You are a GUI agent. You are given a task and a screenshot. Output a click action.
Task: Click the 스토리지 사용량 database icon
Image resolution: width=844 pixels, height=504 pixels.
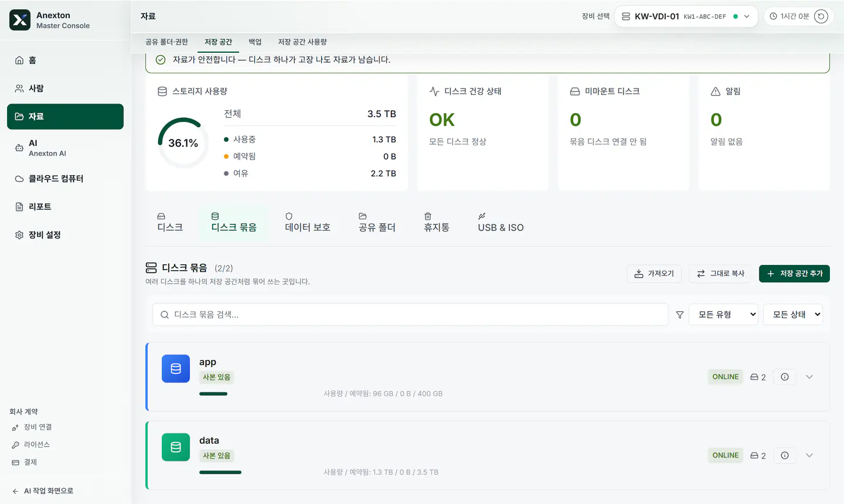pyautogui.click(x=162, y=91)
